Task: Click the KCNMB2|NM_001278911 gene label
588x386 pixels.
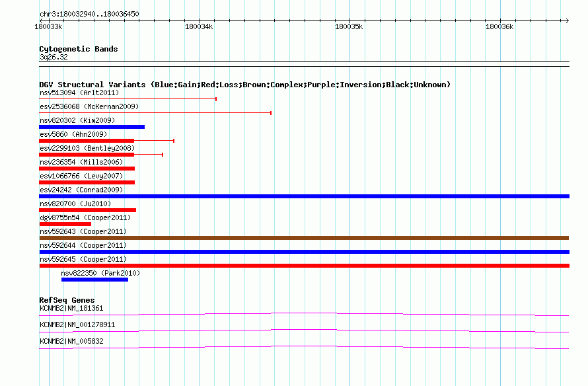Action: (x=77, y=325)
